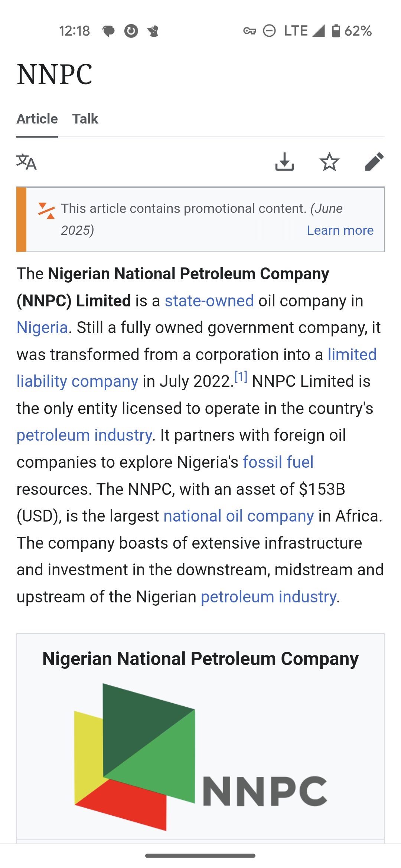The image size is (401, 868).
Task: Open the limited liability company link
Action: click(77, 381)
